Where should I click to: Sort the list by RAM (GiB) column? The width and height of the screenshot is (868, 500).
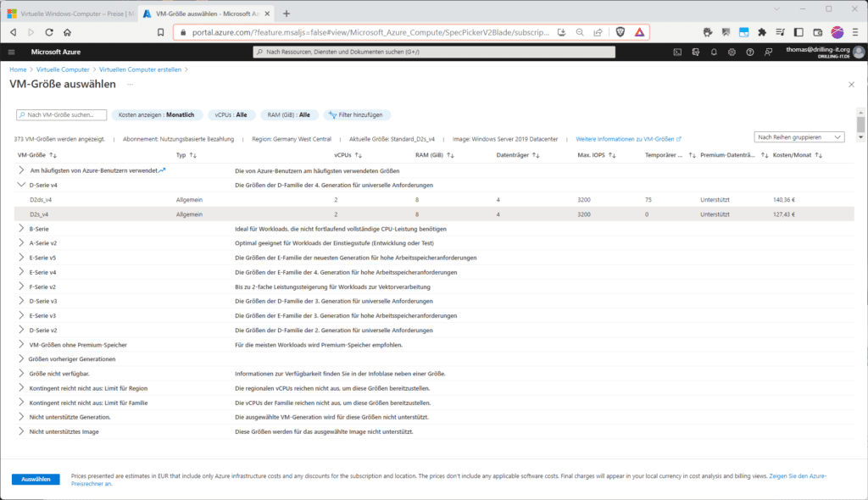coord(435,155)
